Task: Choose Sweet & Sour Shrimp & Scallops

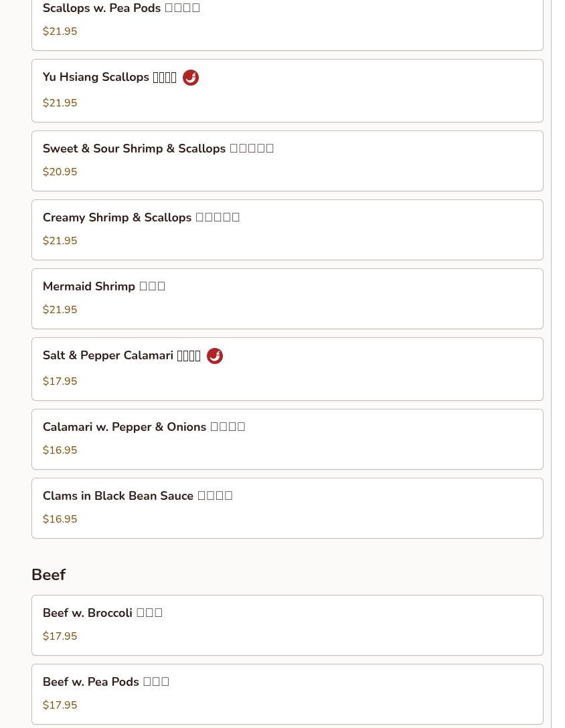Action: (287, 161)
